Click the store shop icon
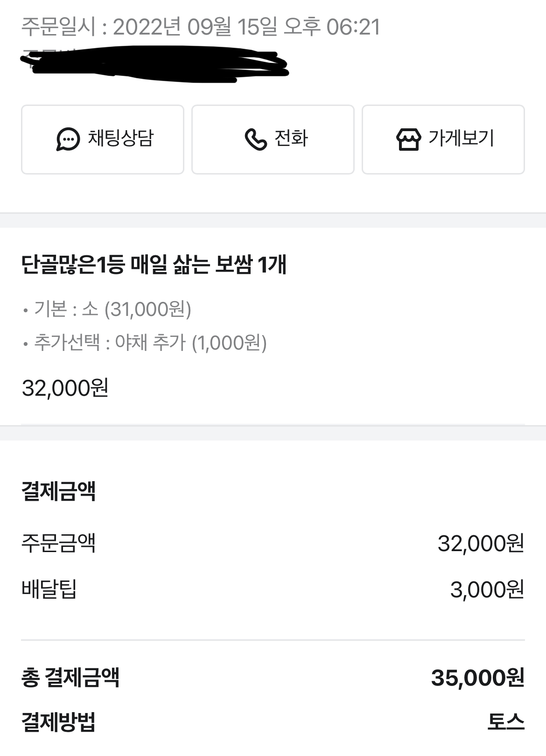 pyautogui.click(x=408, y=139)
